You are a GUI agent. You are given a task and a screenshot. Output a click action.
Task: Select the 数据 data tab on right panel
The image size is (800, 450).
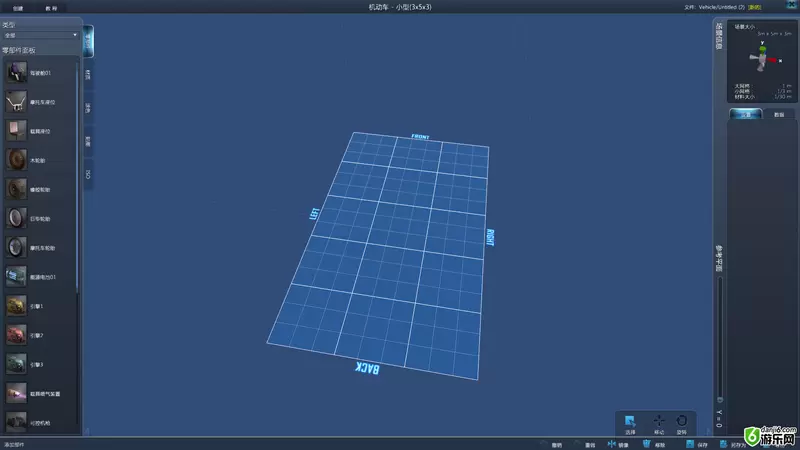[779, 114]
